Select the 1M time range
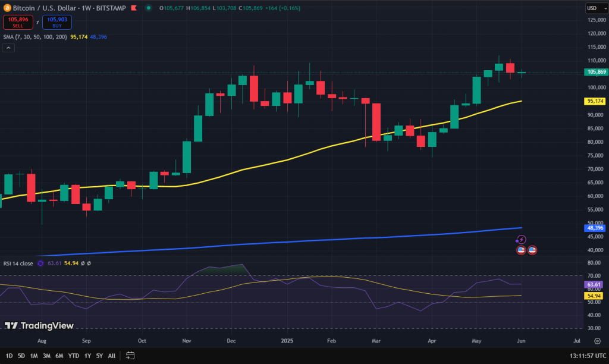Image resolution: width=609 pixels, height=364 pixels. point(34,356)
